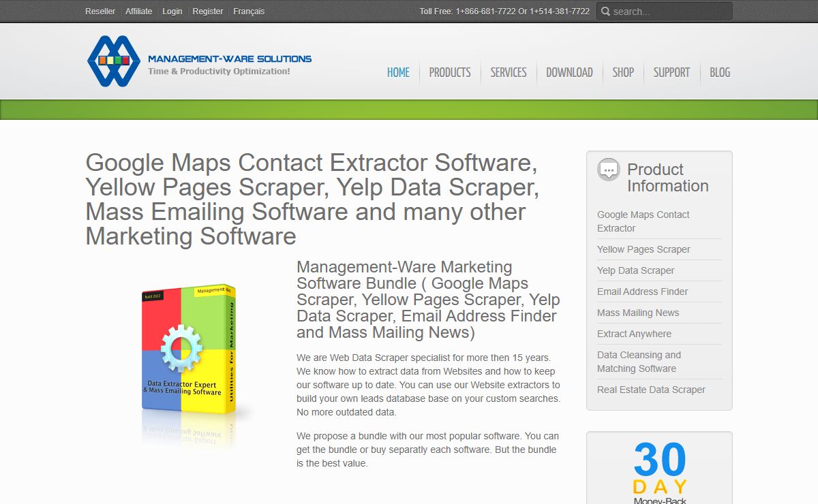Image resolution: width=818 pixels, height=504 pixels.
Task: Open the Register link
Action: coord(208,11)
